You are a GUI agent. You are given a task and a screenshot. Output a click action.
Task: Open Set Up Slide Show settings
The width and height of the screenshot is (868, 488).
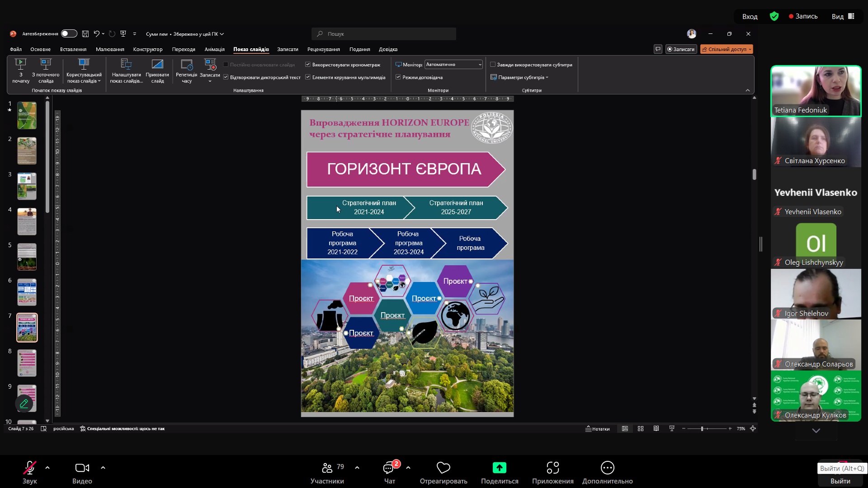126,71
